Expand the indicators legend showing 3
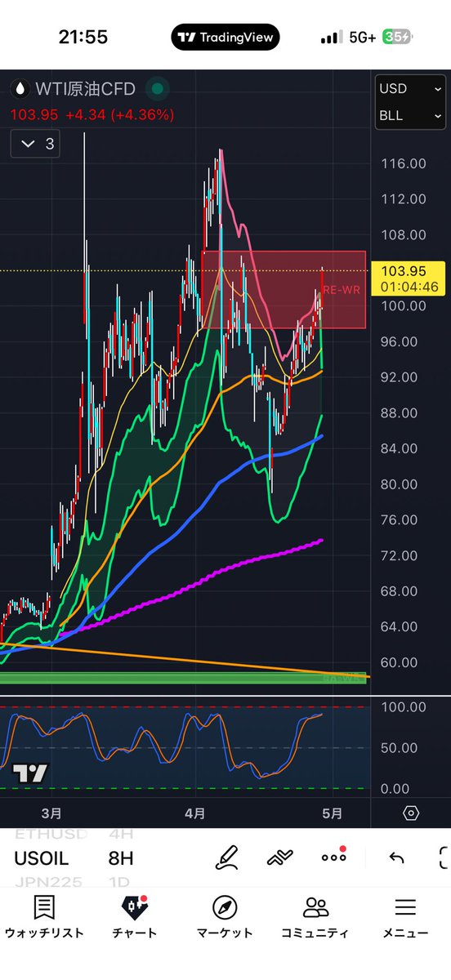The width and height of the screenshot is (451, 980). tap(35, 144)
